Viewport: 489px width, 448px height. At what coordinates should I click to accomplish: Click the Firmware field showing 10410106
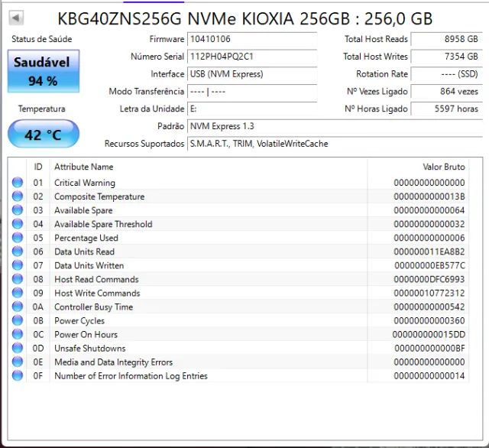click(x=252, y=39)
